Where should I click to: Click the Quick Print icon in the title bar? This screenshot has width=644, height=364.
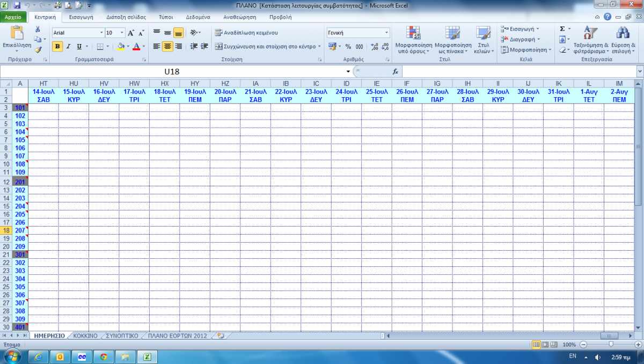tap(58, 5)
